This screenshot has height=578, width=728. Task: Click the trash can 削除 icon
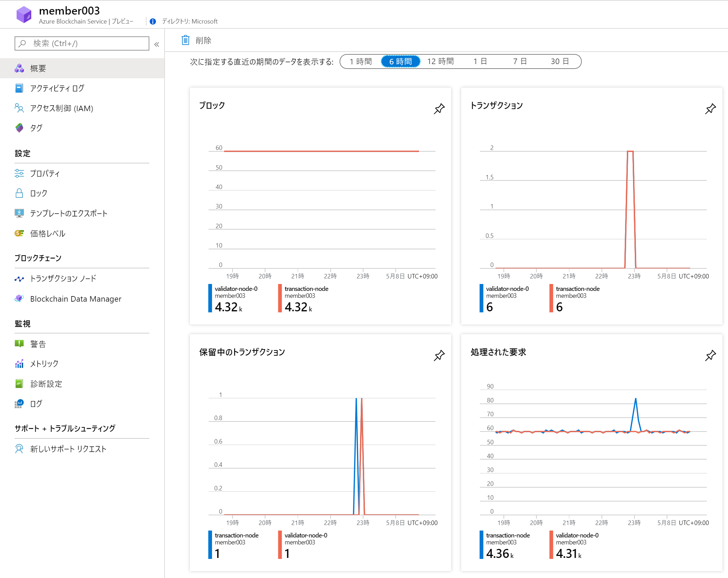186,40
